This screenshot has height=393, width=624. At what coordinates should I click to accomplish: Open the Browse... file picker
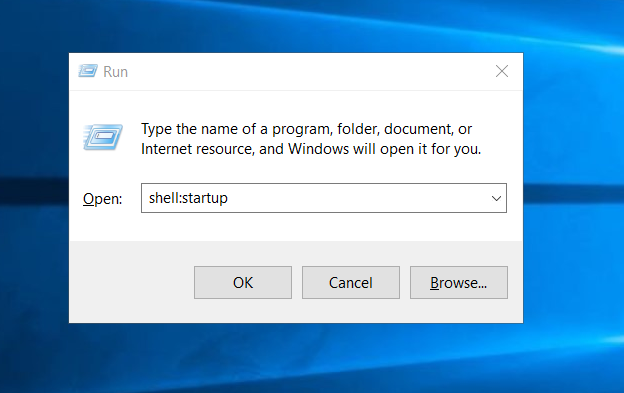point(459,282)
